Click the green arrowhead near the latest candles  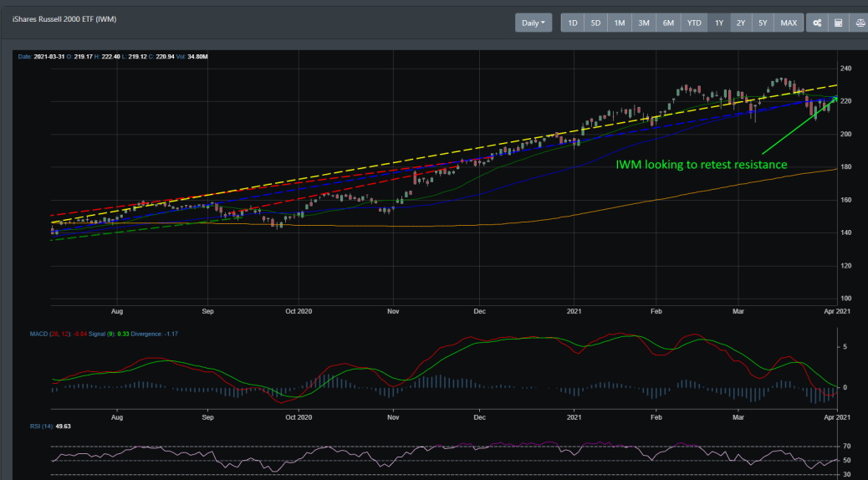coord(834,100)
